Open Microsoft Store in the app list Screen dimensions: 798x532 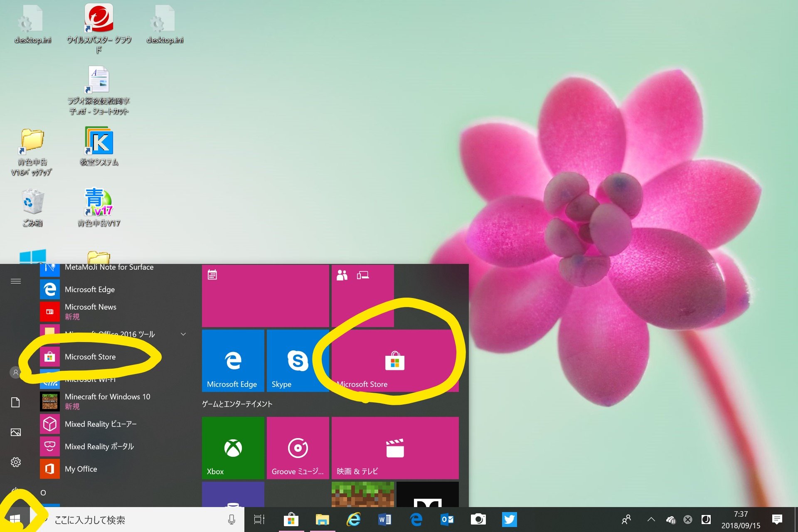pyautogui.click(x=114, y=357)
